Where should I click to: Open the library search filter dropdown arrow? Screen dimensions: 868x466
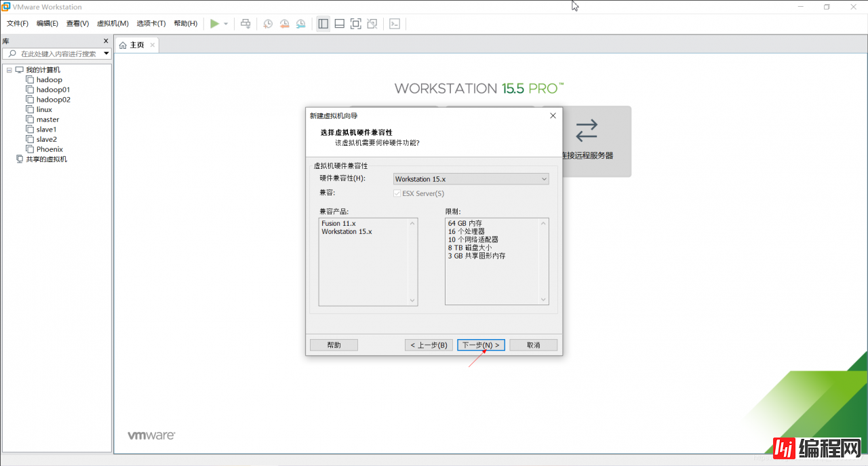point(106,53)
